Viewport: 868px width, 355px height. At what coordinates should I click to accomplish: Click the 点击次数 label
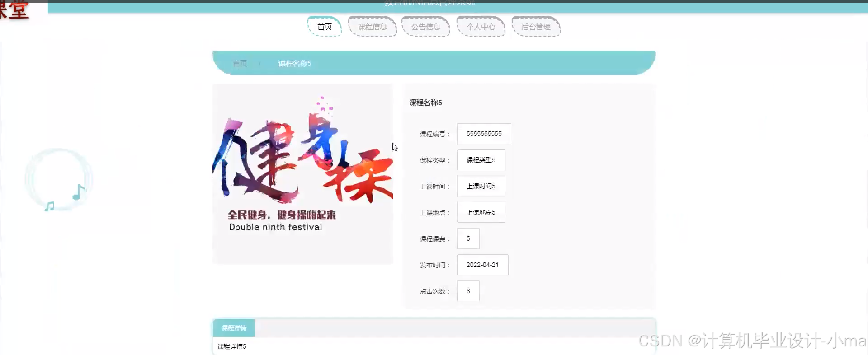pos(434,291)
